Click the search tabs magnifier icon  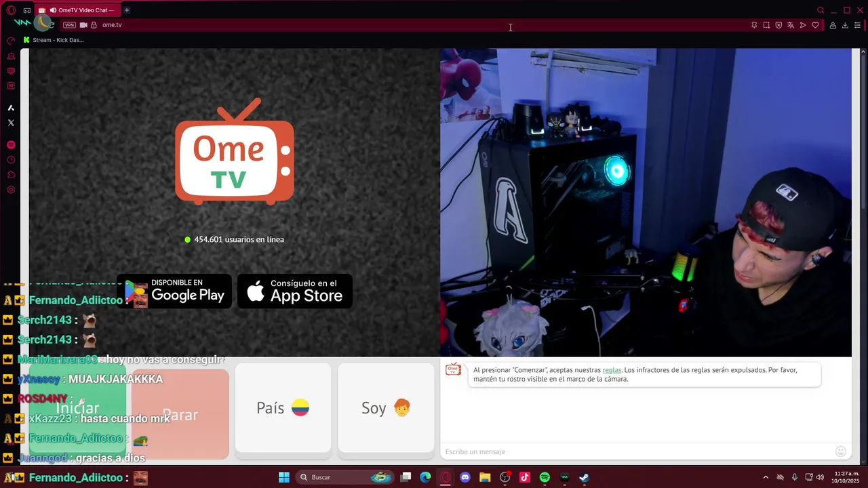tap(821, 10)
